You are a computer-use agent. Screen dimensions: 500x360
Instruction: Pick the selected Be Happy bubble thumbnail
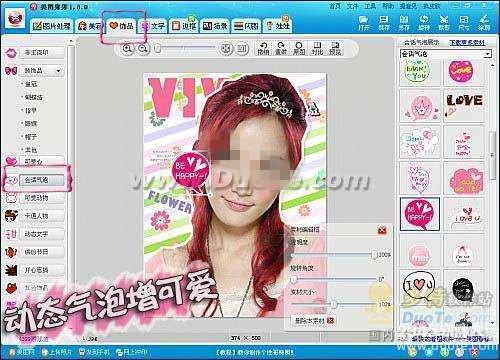coord(420,214)
